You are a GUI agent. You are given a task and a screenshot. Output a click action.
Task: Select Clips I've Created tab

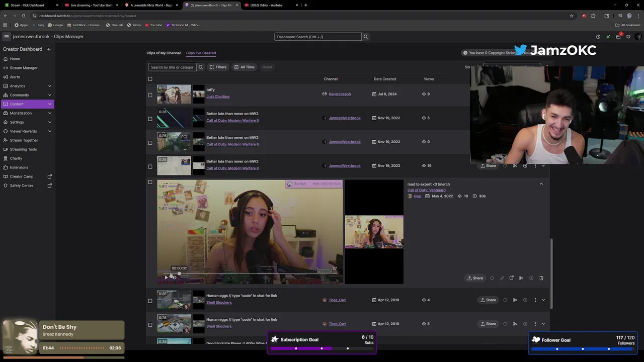pos(201,53)
